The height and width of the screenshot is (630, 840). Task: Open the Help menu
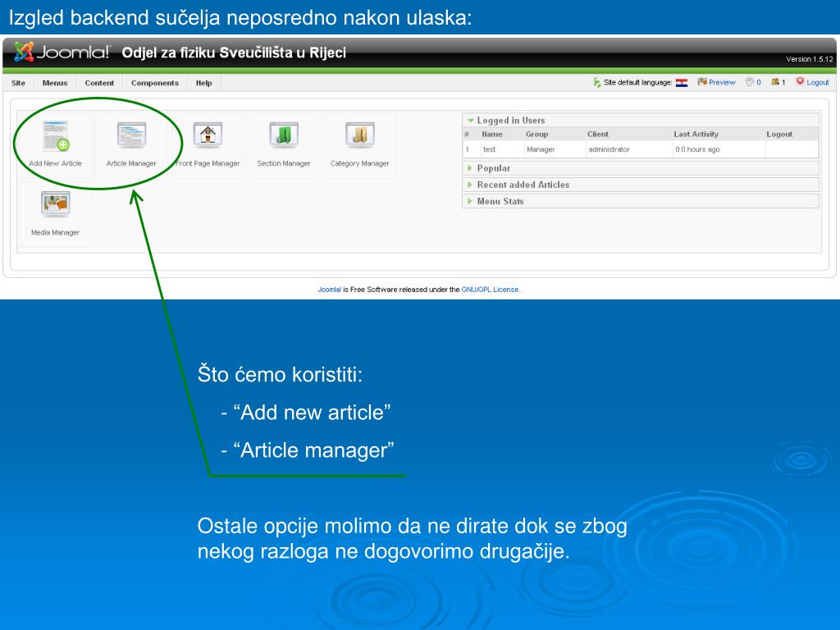tap(203, 83)
